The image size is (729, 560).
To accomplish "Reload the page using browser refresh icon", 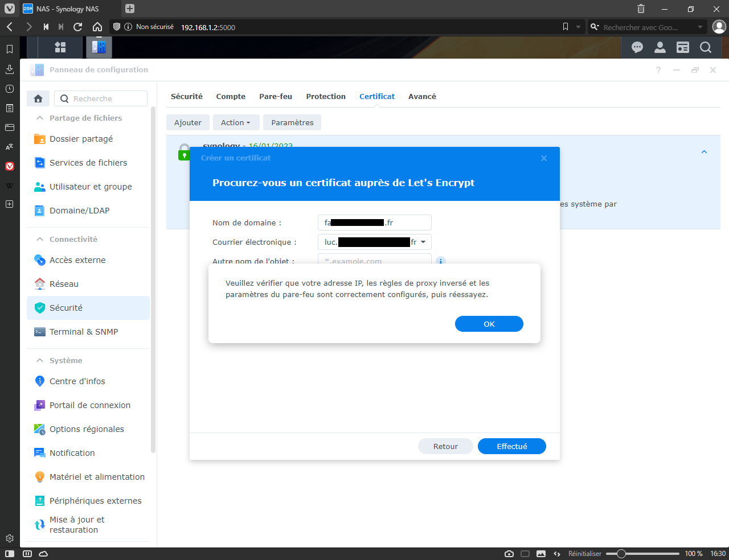I will click(78, 27).
